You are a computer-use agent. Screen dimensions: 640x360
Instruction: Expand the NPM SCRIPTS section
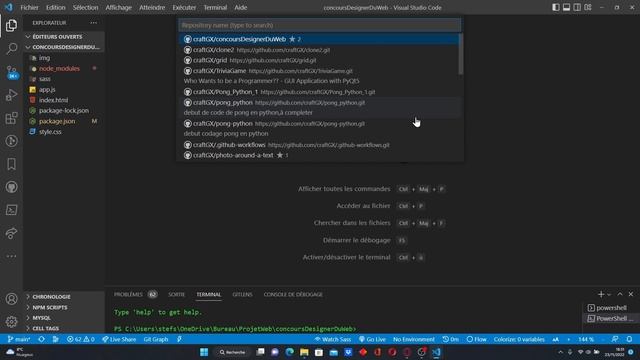pos(64,307)
